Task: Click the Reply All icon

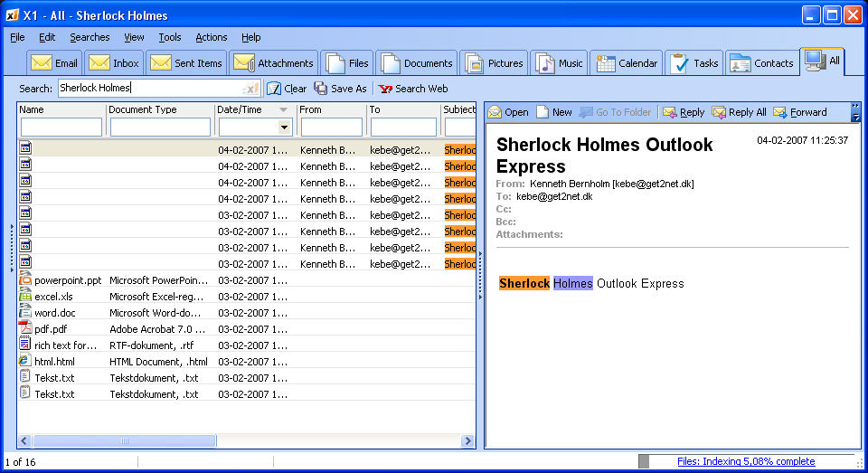Action: (719, 112)
